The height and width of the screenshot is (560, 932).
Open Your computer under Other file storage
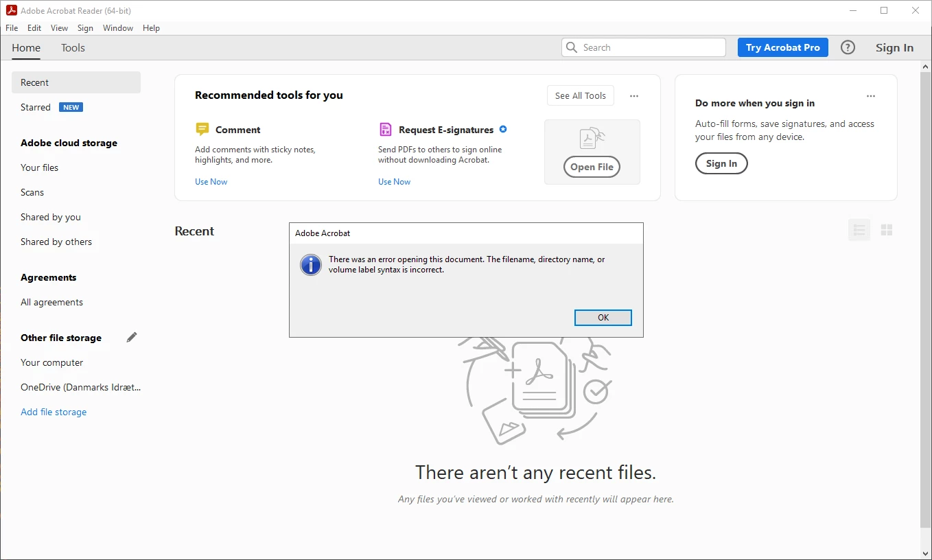[52, 362]
